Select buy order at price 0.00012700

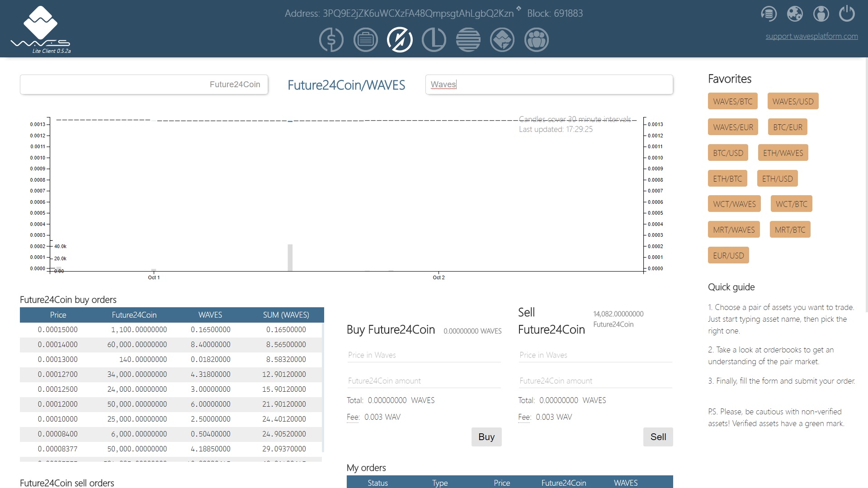(171, 375)
